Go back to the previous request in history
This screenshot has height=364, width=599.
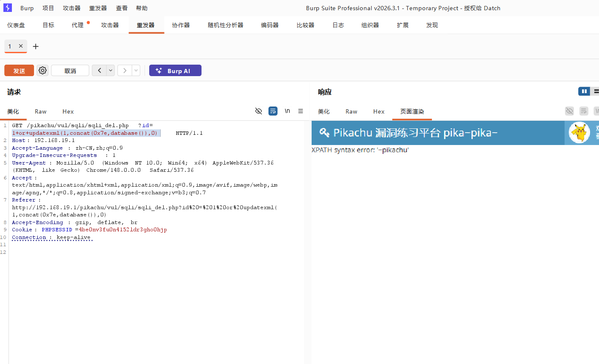point(99,71)
